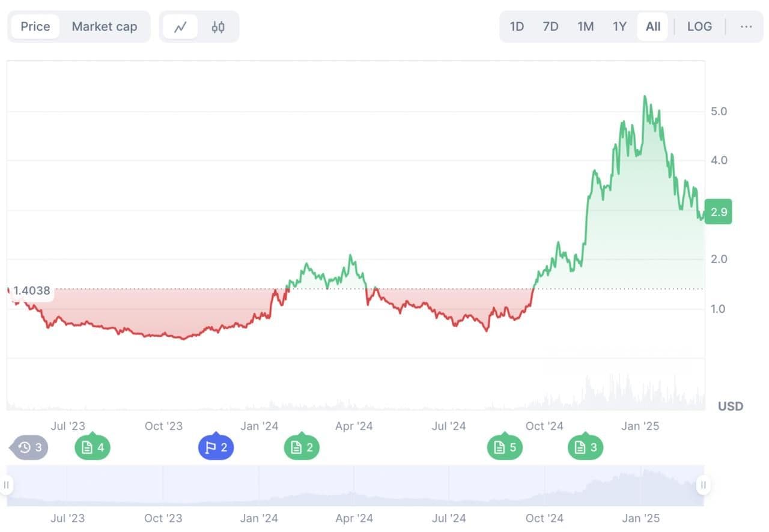Select the 1M range option

(x=585, y=26)
